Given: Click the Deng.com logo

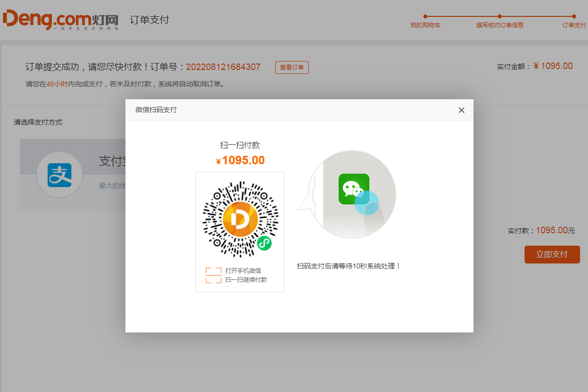Looking at the screenshot, I should (x=61, y=19).
